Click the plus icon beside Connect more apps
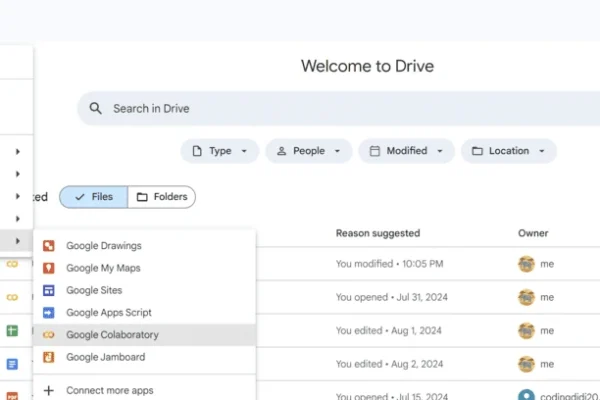The width and height of the screenshot is (600, 400). 48,390
